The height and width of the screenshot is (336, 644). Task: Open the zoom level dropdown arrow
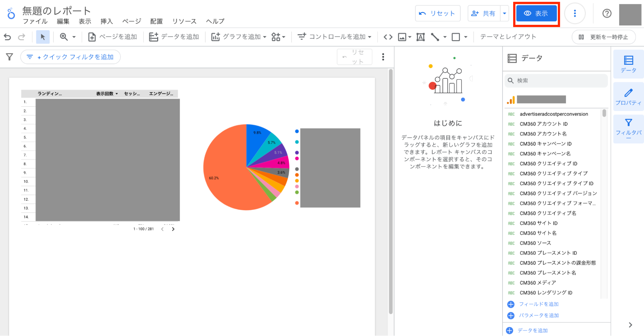(x=74, y=37)
